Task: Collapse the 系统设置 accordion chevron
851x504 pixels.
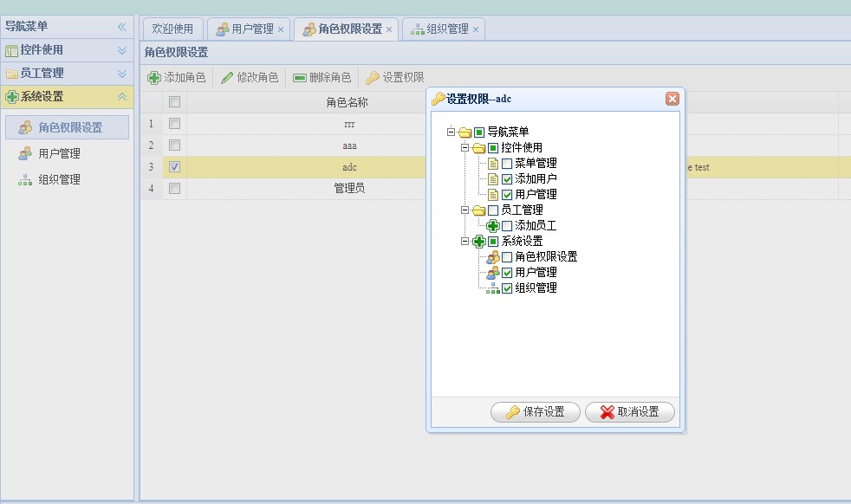Action: [x=122, y=97]
